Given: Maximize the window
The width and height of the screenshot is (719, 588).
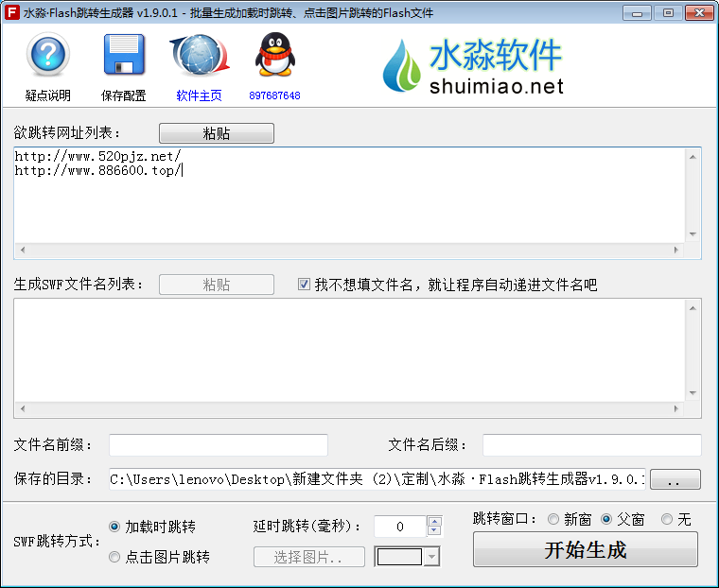Looking at the screenshot, I should click(x=668, y=13).
